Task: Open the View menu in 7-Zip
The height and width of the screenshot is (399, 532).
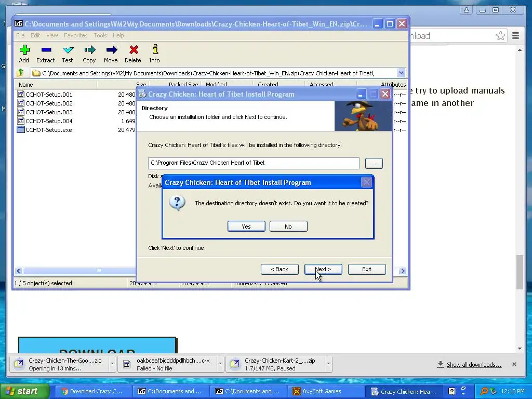Action: pyautogui.click(x=52, y=35)
